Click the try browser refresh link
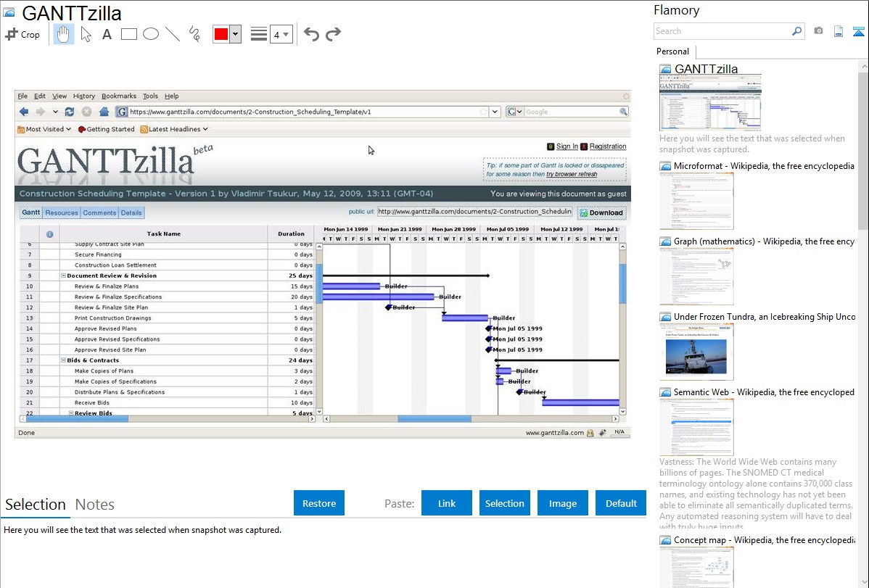The height and width of the screenshot is (588, 869). 572,174
